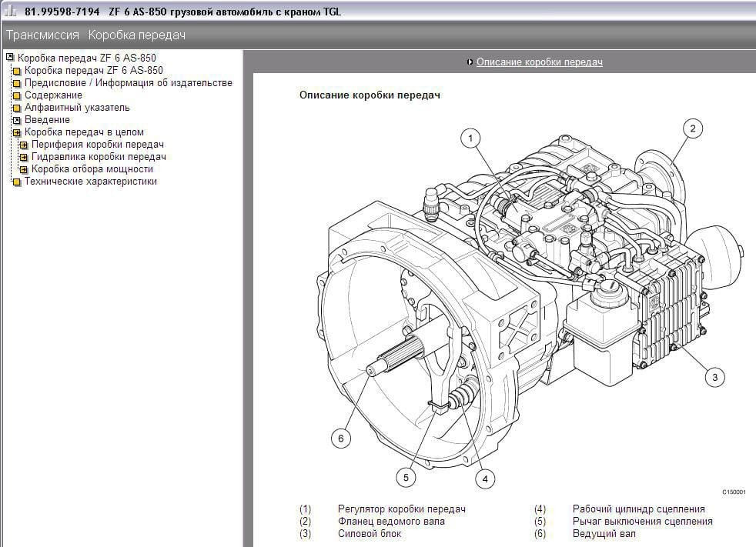
Task: Click callout number 2 on the diagram
Action: [692, 128]
